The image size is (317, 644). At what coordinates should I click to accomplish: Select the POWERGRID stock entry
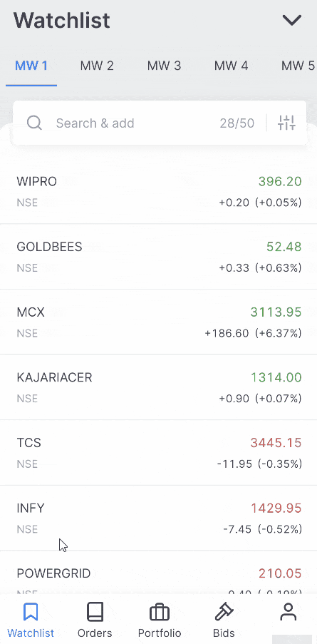158,573
